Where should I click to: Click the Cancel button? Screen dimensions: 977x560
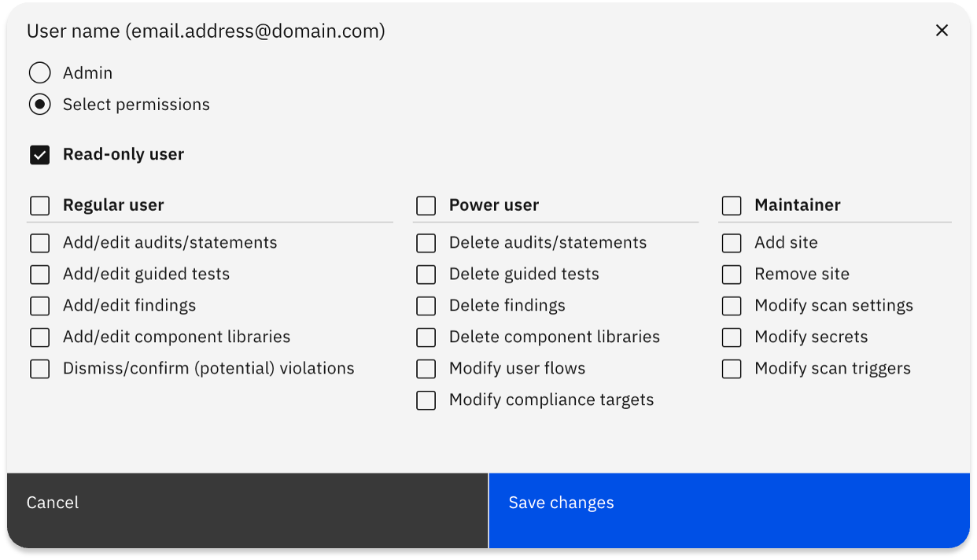pyautogui.click(x=52, y=502)
